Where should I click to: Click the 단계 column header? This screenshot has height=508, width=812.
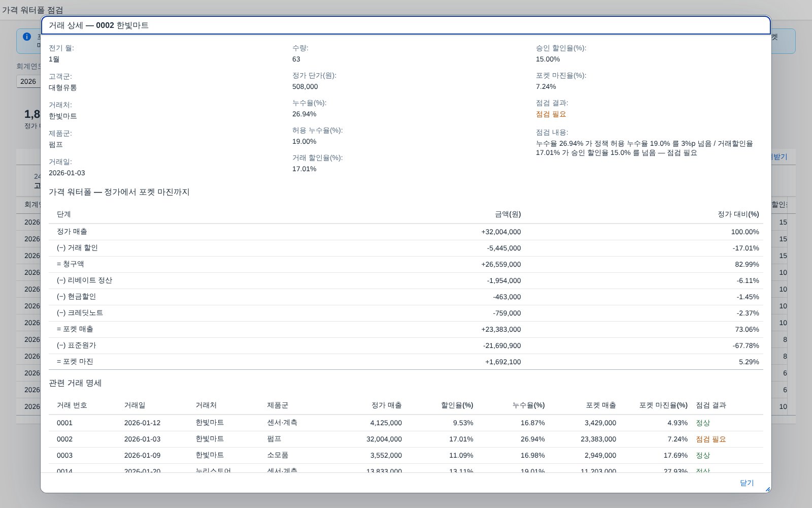coord(64,214)
